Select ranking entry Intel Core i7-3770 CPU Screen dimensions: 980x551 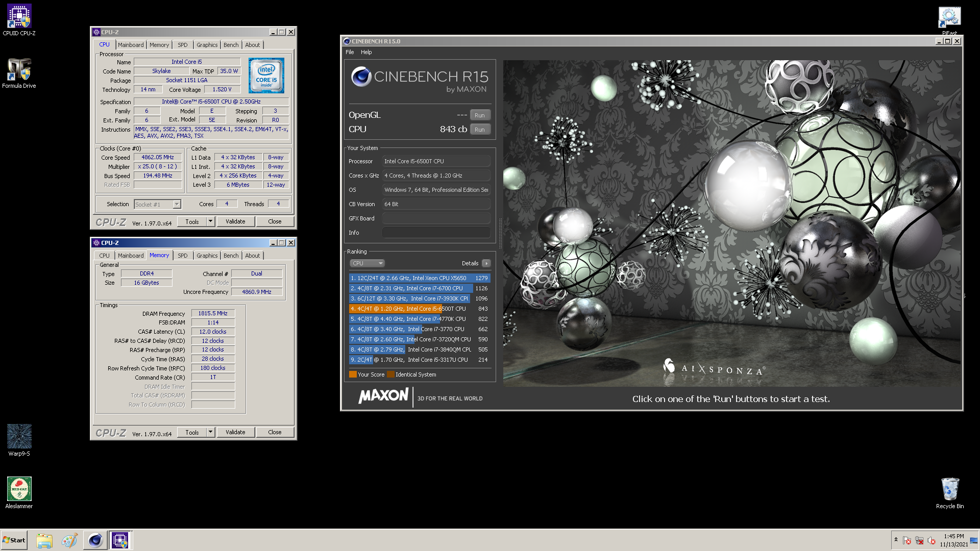[x=420, y=329]
